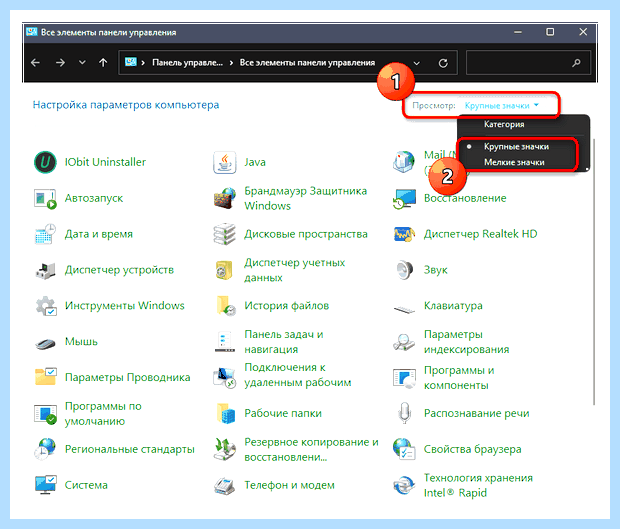Open the Телефон и модем link text

[x=289, y=485]
